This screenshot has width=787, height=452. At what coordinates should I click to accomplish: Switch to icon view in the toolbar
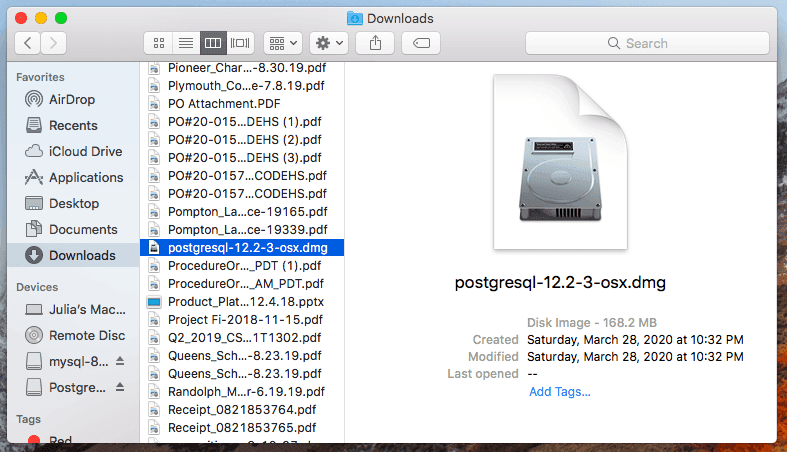click(159, 43)
